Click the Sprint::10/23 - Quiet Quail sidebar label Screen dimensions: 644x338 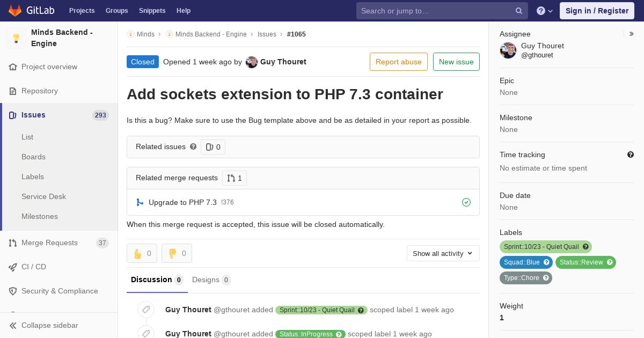[x=546, y=247]
